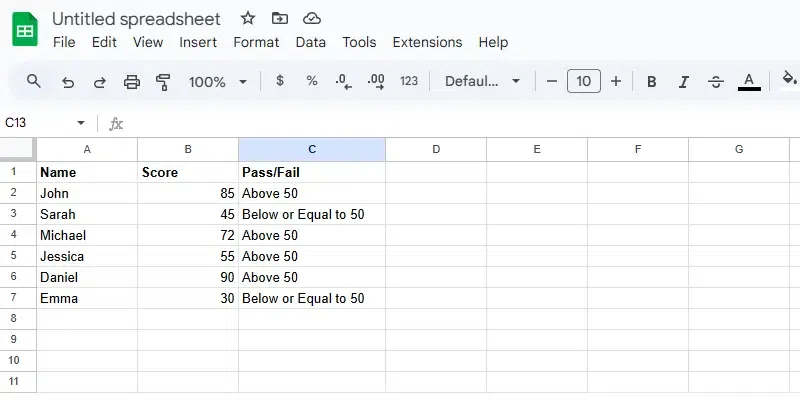The image size is (800, 400).
Task: Toggle strikethrough formatting
Action: (716, 82)
